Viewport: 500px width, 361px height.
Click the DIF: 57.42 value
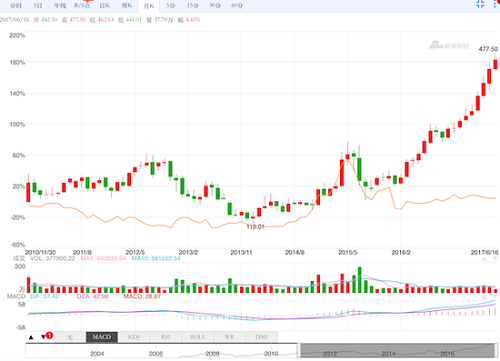click(44, 296)
